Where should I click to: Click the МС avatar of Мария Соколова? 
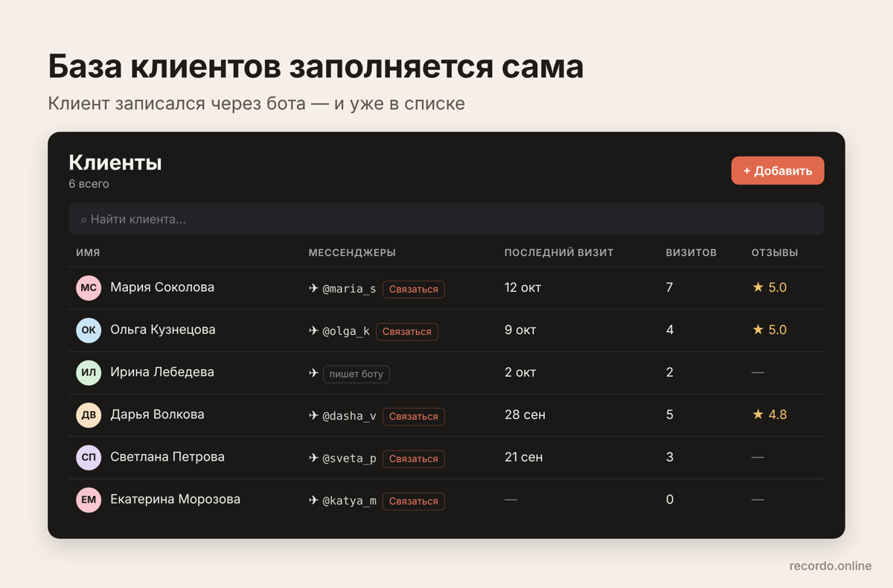coord(89,288)
